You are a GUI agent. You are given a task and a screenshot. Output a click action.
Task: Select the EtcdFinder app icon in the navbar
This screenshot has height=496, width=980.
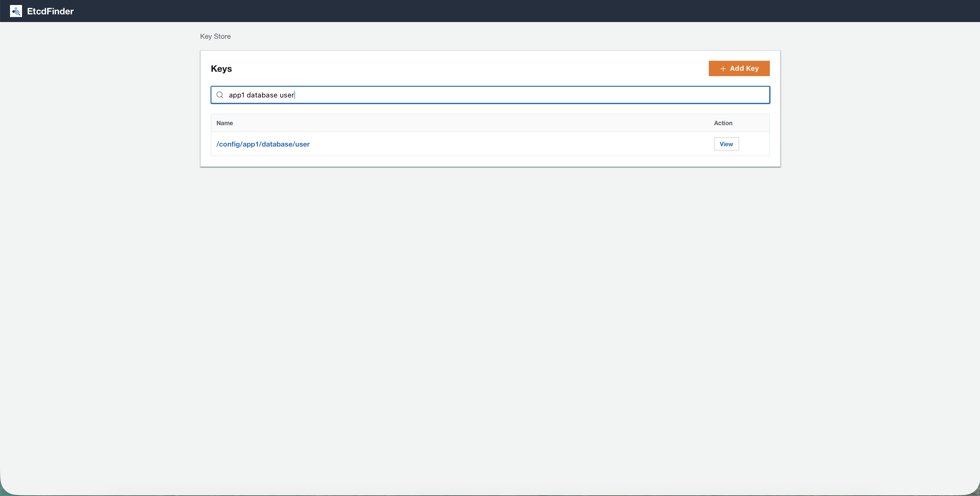click(16, 11)
